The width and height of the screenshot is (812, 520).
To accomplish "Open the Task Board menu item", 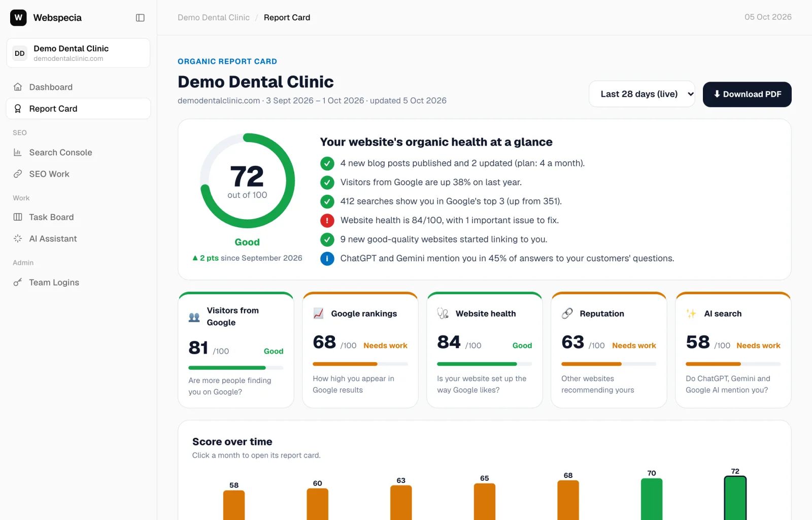I will tap(78, 217).
